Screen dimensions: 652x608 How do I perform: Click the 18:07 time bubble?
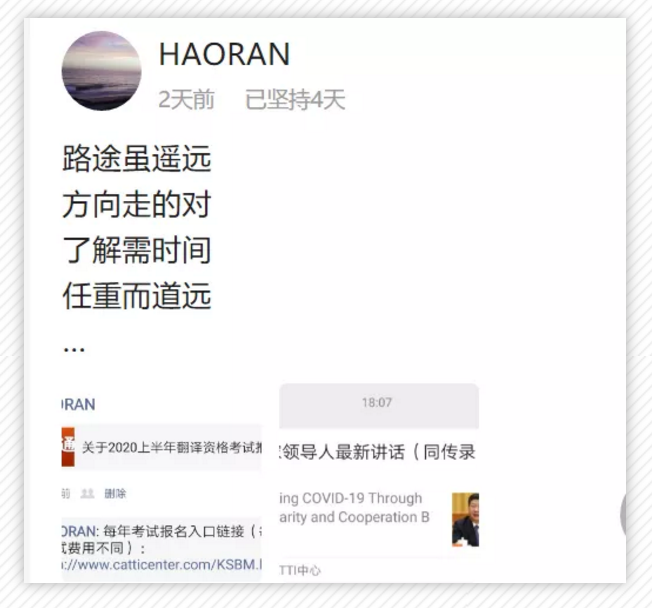[379, 405]
